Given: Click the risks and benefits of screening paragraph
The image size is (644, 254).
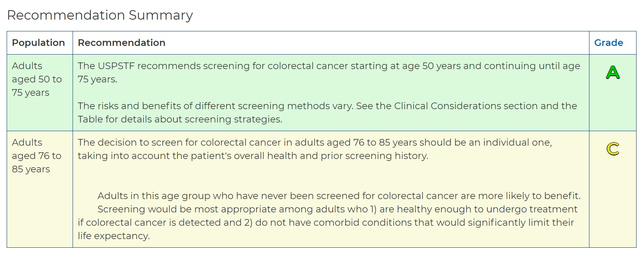Looking at the screenshot, I should 327,113.
